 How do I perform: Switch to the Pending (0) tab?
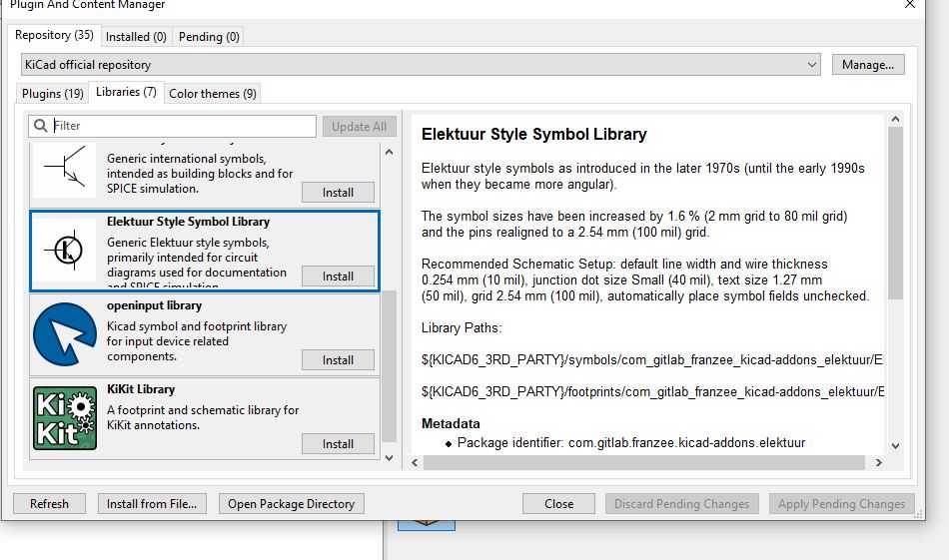coord(209,37)
